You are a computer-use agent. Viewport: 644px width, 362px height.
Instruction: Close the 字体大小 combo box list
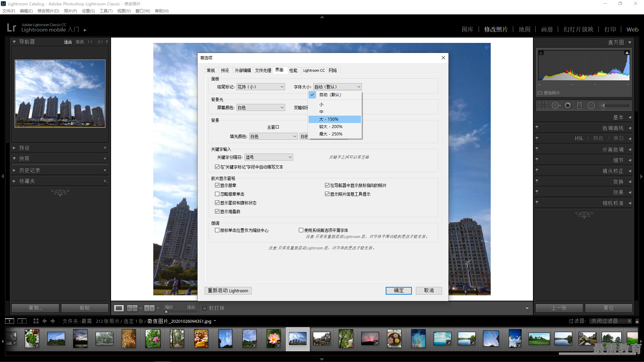coord(337,87)
